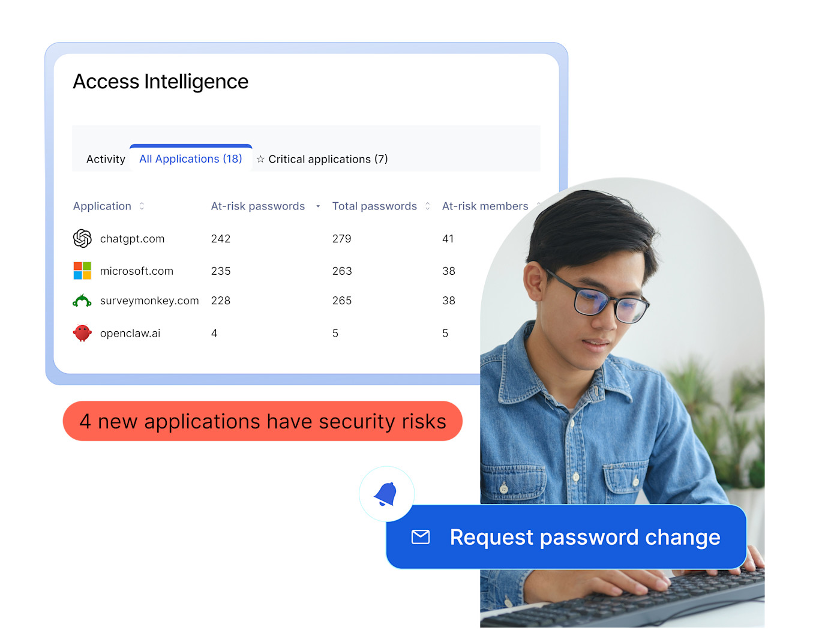Viewport: 840px width, 630px height.
Task: Open the microsoft.com application row
Action: click(276, 271)
